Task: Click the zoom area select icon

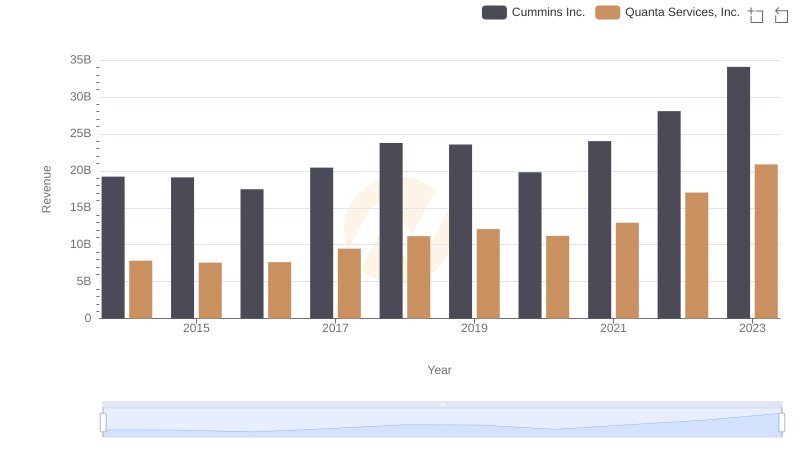Action: pos(756,15)
